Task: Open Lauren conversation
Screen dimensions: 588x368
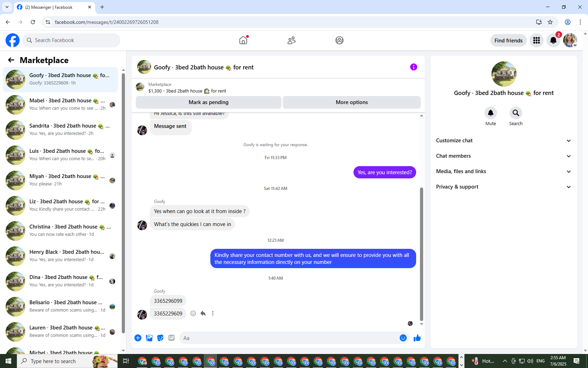Action: click(x=61, y=332)
